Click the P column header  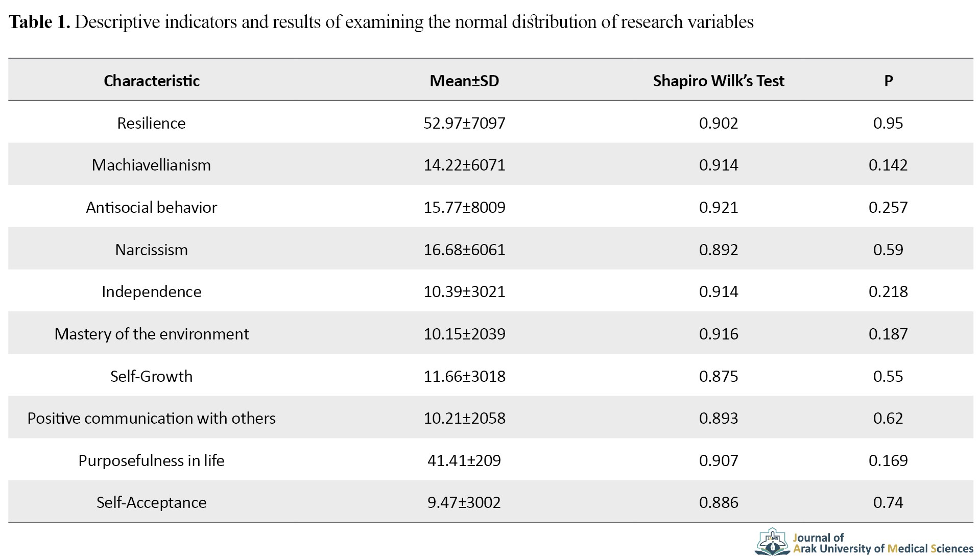pyautogui.click(x=889, y=81)
